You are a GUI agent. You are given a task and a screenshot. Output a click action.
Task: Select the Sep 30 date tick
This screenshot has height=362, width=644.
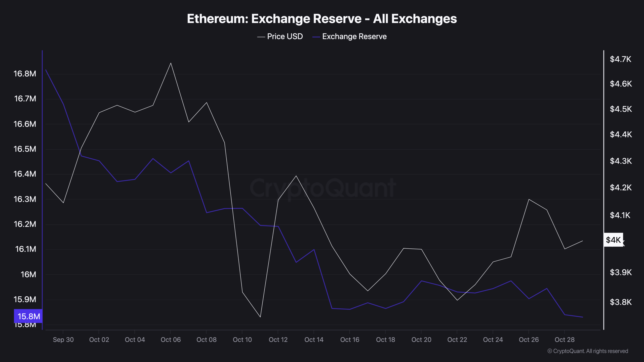click(x=63, y=340)
